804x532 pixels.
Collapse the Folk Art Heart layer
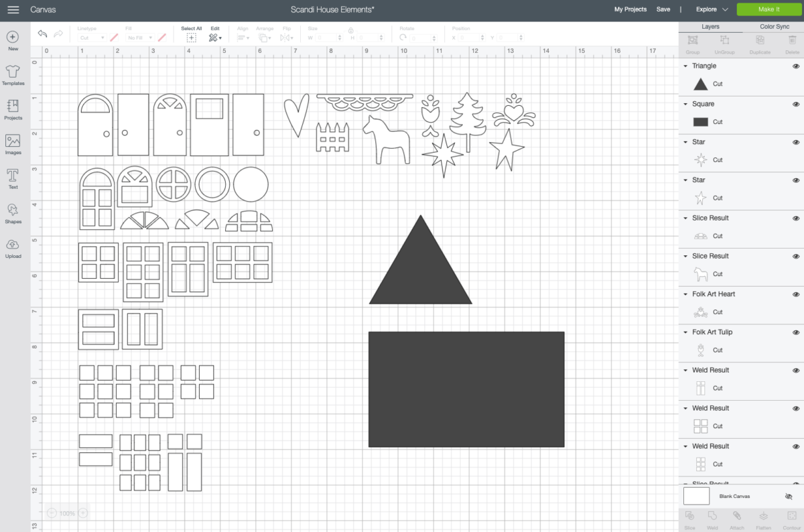pos(685,295)
